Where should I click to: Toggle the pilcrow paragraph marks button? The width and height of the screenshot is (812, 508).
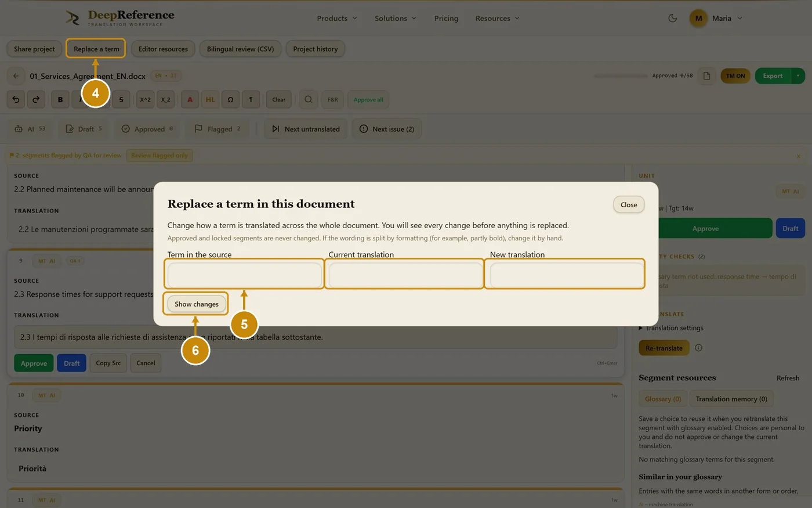(x=251, y=99)
